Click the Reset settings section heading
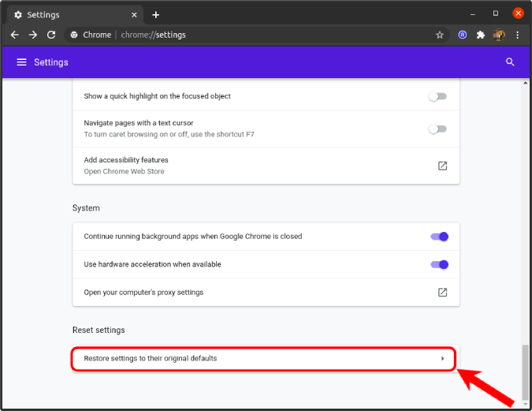The height and width of the screenshot is (411, 532). tap(99, 331)
